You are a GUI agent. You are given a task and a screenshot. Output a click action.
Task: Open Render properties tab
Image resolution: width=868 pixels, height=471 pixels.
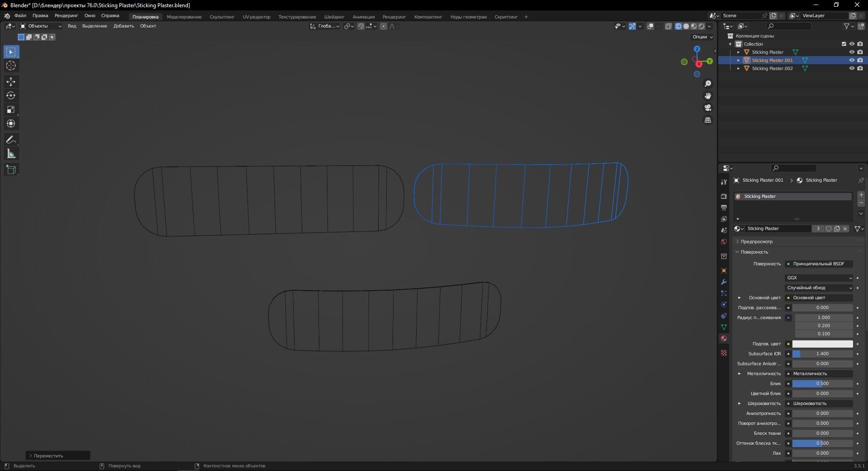pos(724,196)
